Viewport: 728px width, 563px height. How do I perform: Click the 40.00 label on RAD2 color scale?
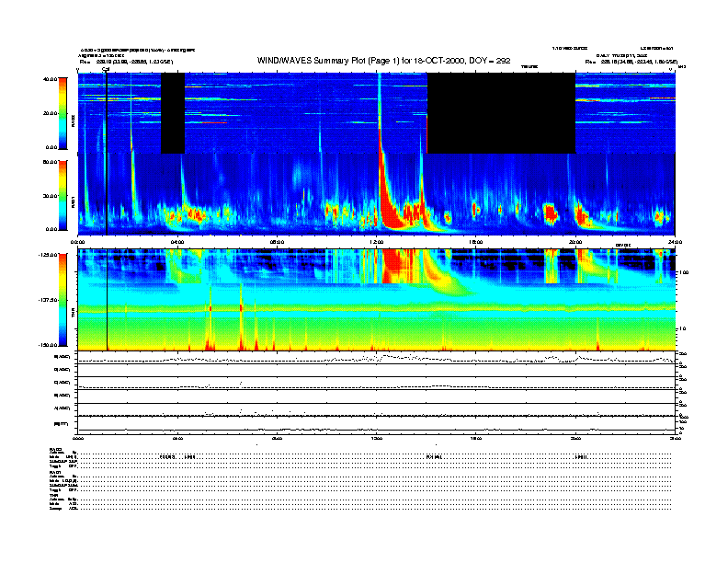coord(50,79)
